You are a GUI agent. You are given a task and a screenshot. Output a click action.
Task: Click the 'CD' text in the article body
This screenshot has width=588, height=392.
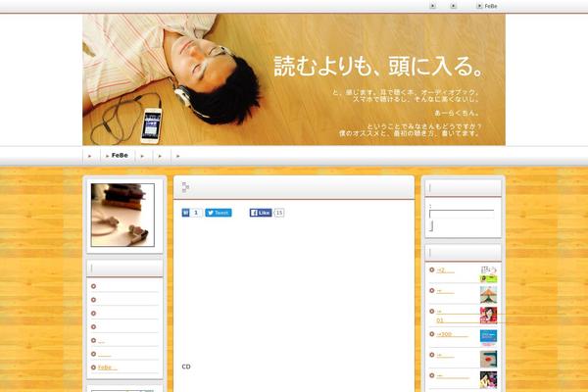point(186,367)
